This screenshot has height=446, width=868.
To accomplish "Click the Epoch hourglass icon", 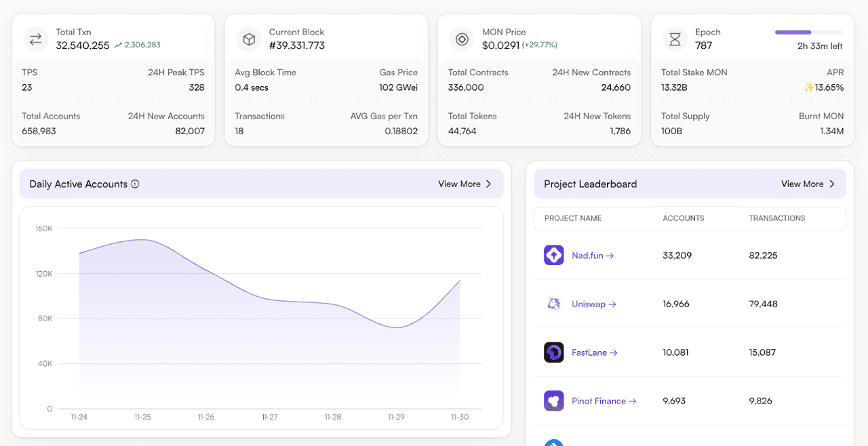I will [x=675, y=39].
